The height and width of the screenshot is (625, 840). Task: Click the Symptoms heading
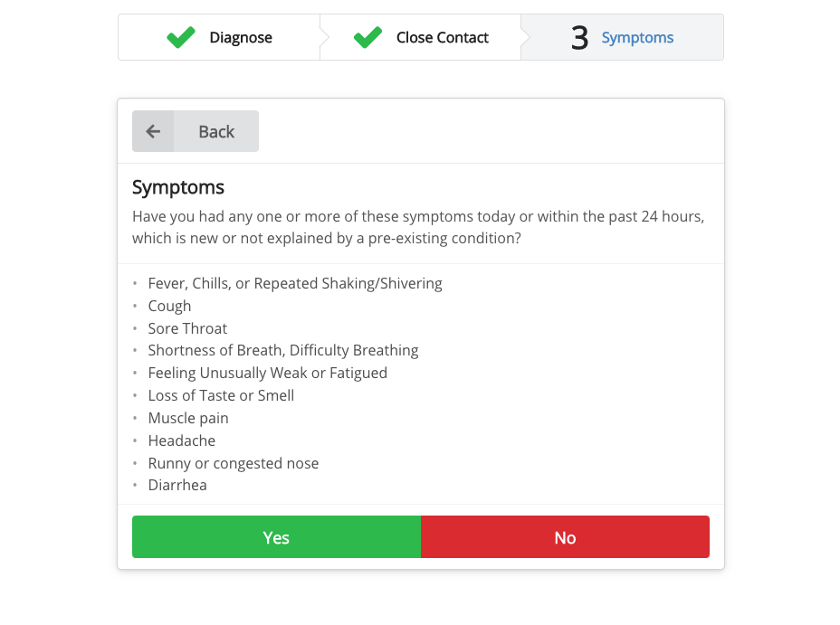point(178,187)
